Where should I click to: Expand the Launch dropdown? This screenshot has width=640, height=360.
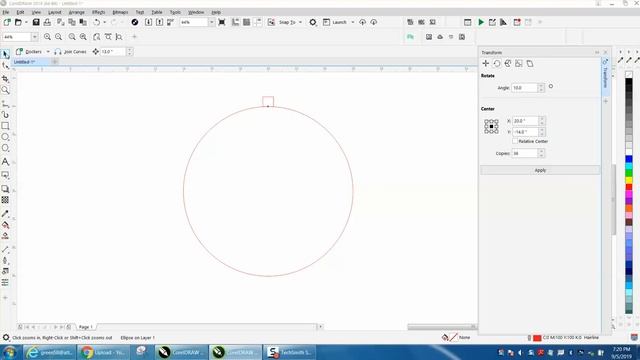coord(353,22)
